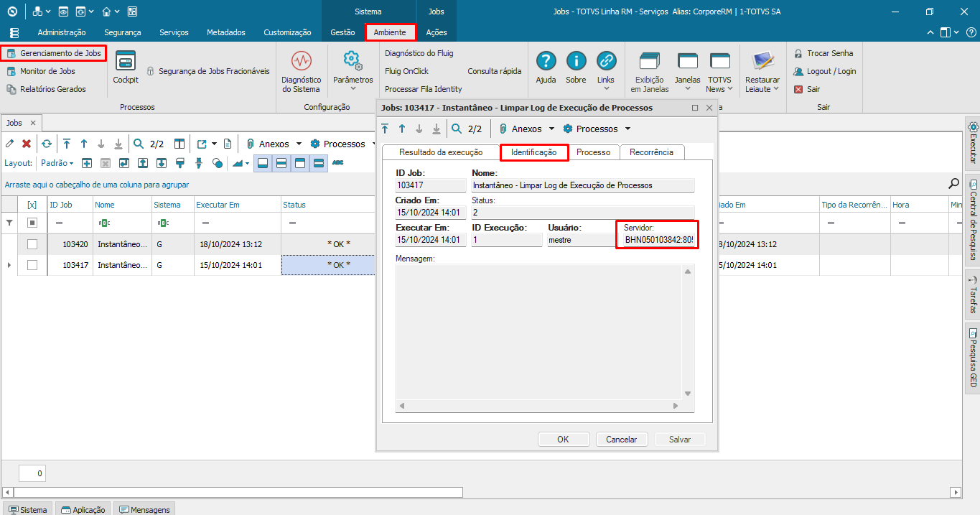This screenshot has height=515, width=980.
Task: Click the stacked menu icon left of Administração
Action: 14,32
